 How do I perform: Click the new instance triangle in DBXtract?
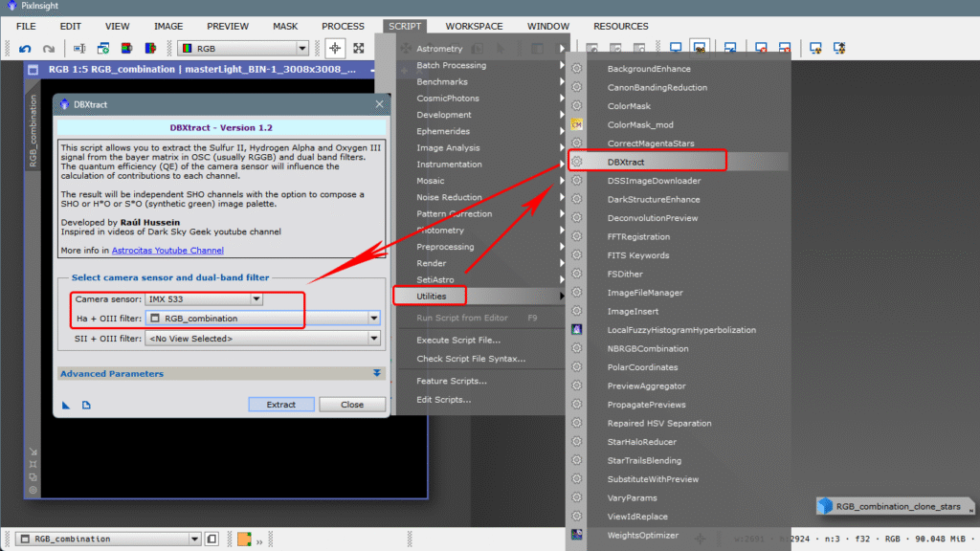(x=66, y=405)
